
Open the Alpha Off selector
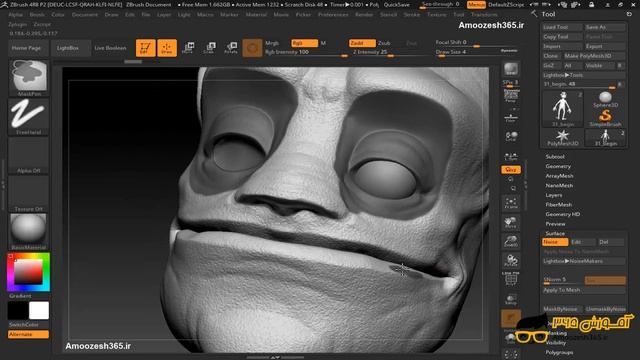tap(29, 155)
